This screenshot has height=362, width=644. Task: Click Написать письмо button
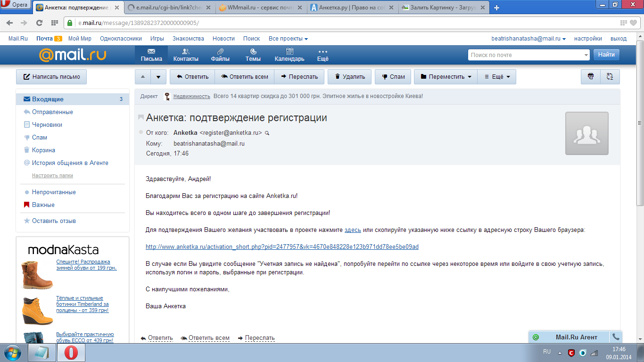pos(51,77)
